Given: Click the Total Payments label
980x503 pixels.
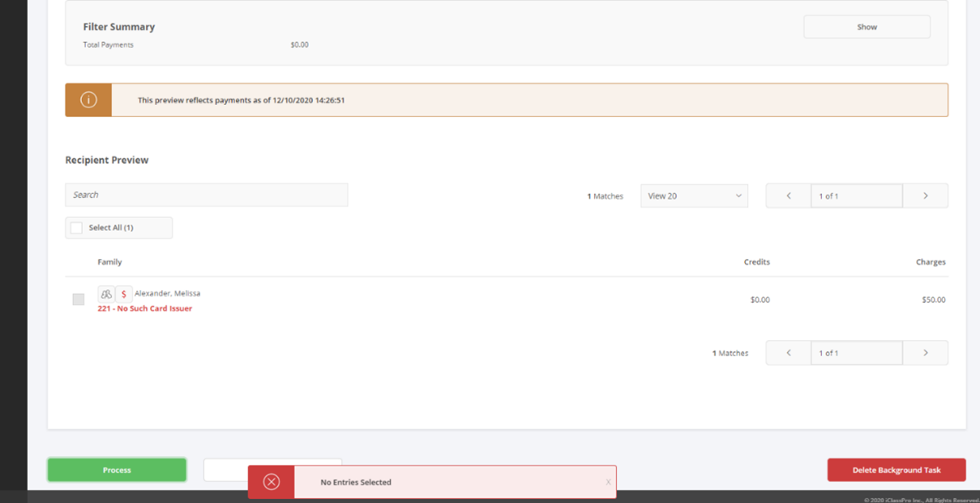Looking at the screenshot, I should tap(108, 45).
